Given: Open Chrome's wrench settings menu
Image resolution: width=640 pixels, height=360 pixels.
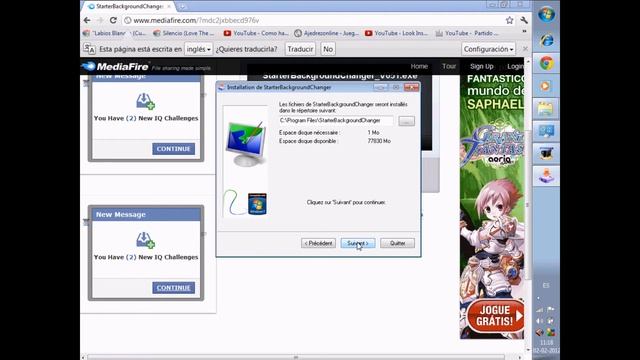Looking at the screenshot, I should click(524, 20).
